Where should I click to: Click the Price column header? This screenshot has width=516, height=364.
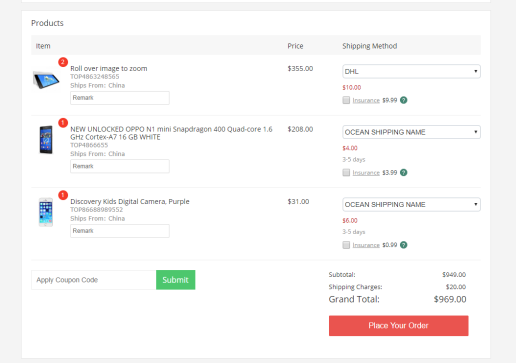(295, 46)
